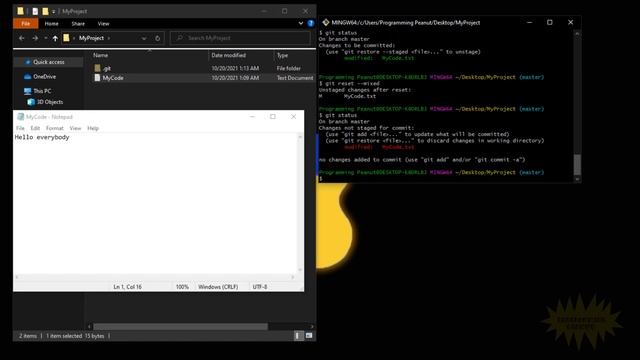Sort files by Date modified column
Viewport: 640px width, 360px height.
[x=229, y=55]
